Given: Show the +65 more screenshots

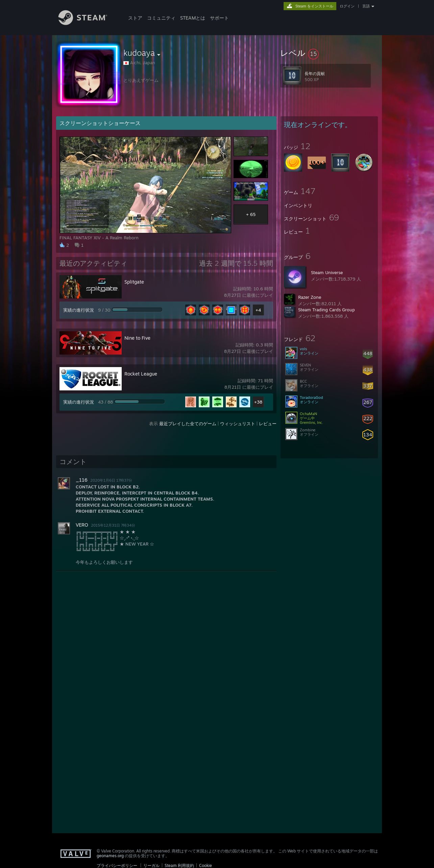Looking at the screenshot, I should coord(251,214).
